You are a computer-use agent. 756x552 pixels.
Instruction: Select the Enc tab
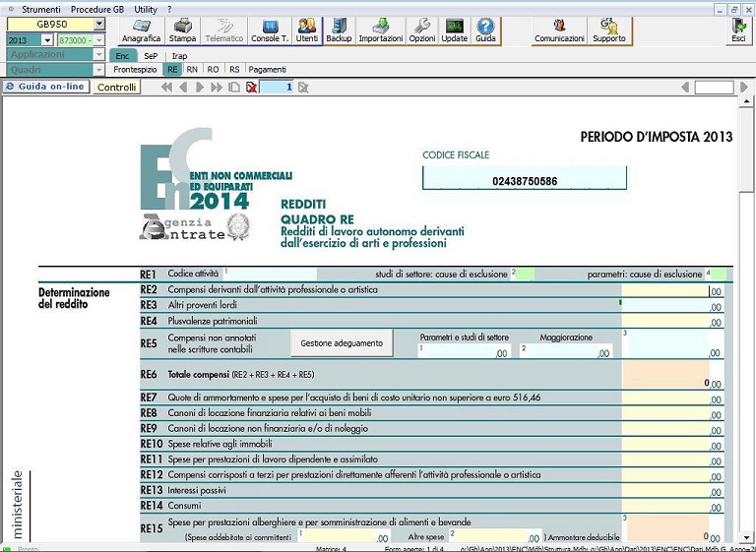click(122, 56)
